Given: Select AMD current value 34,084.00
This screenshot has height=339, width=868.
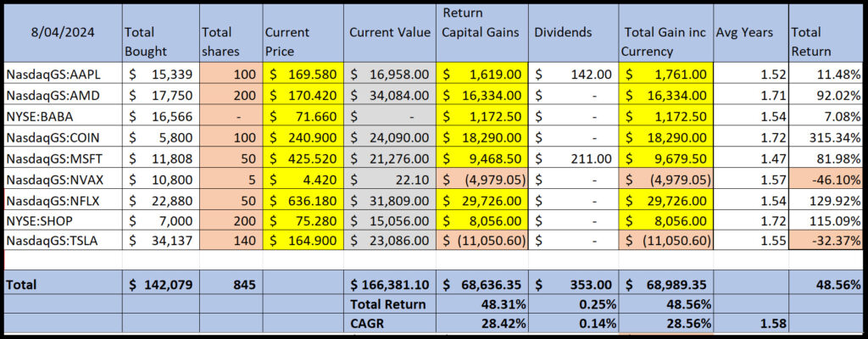Looking at the screenshot, I should (390, 95).
